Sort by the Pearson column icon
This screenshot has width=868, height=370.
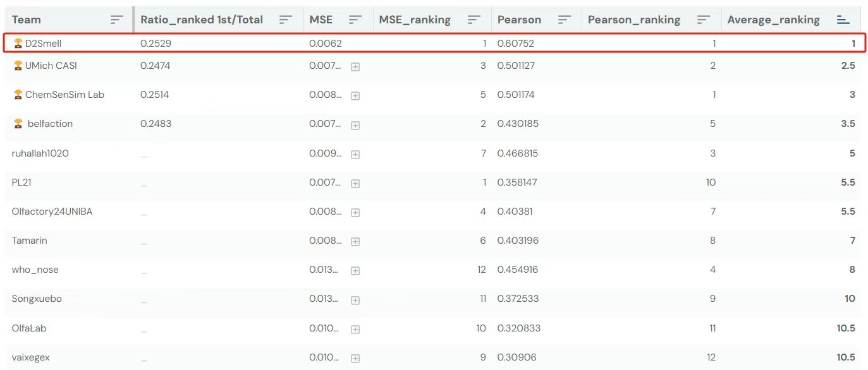pos(565,20)
